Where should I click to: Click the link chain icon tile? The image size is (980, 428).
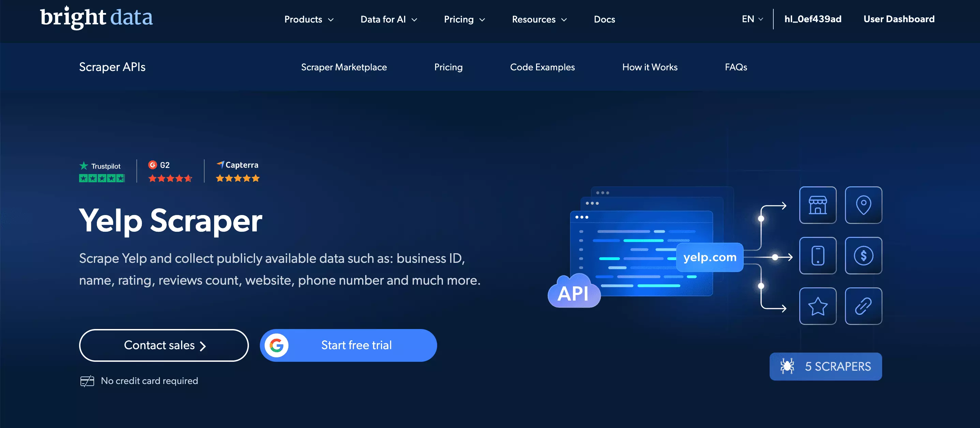point(863,306)
